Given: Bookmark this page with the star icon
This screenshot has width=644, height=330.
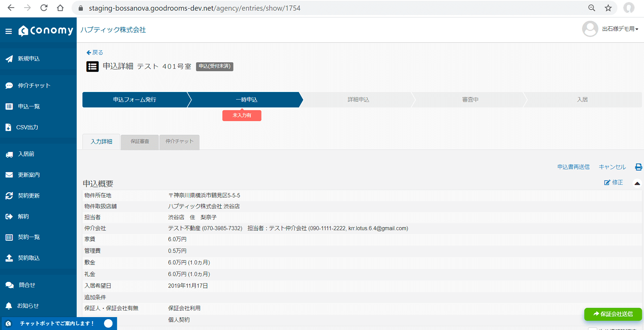Looking at the screenshot, I should click(x=608, y=8).
